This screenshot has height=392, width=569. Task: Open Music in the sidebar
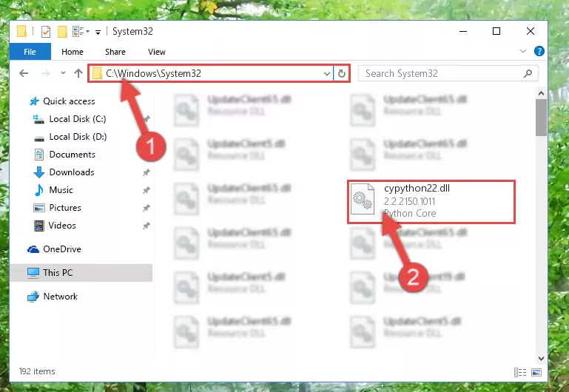coord(61,190)
